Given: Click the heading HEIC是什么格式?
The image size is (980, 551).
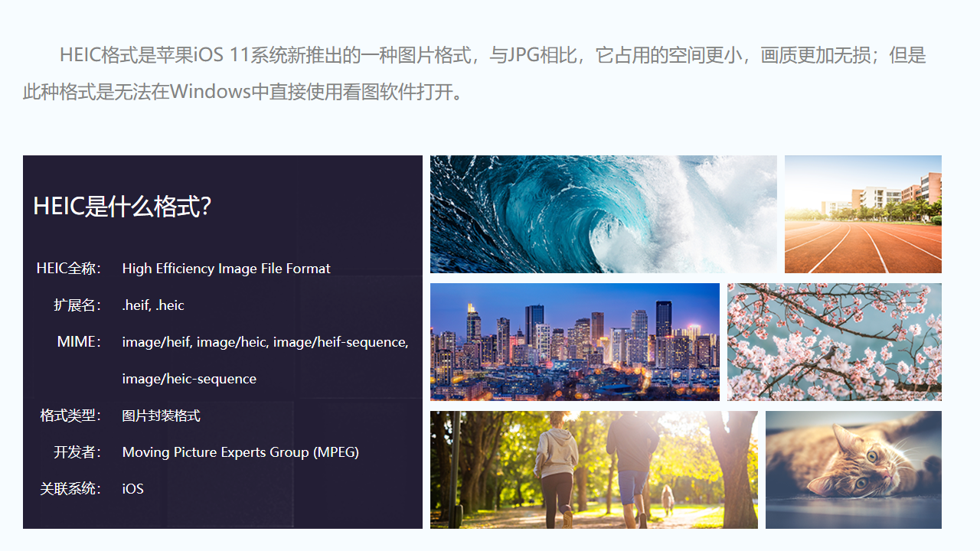Looking at the screenshot, I should pos(122,206).
